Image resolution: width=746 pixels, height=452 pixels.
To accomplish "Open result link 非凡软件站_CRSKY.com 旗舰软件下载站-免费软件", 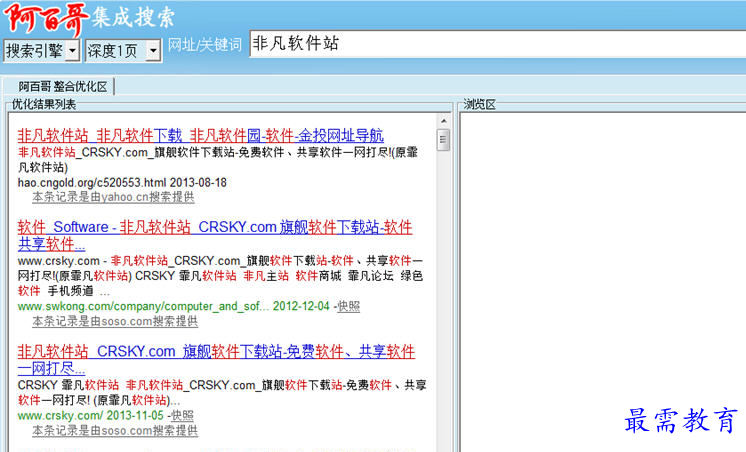I will click(216, 359).
